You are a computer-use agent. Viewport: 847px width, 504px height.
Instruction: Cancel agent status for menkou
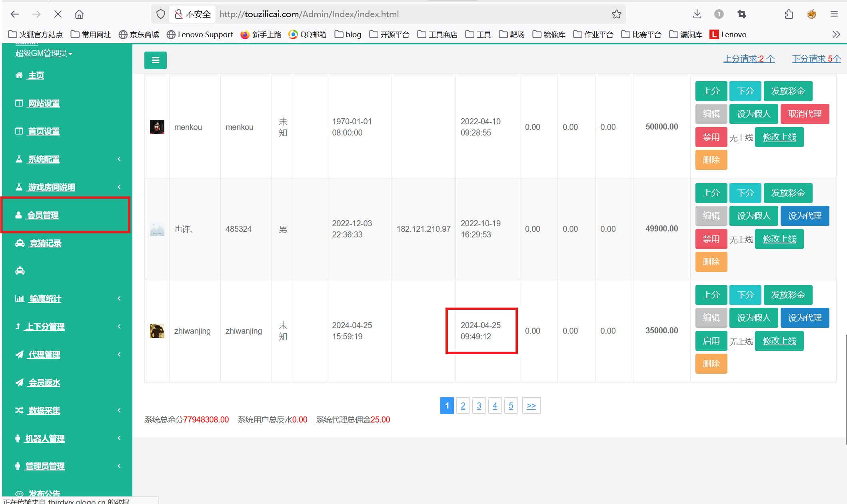click(804, 114)
